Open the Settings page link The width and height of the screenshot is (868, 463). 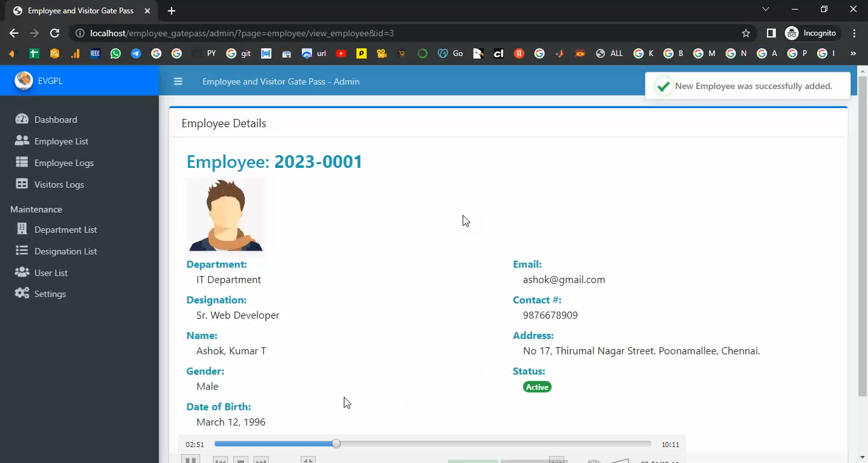(50, 294)
